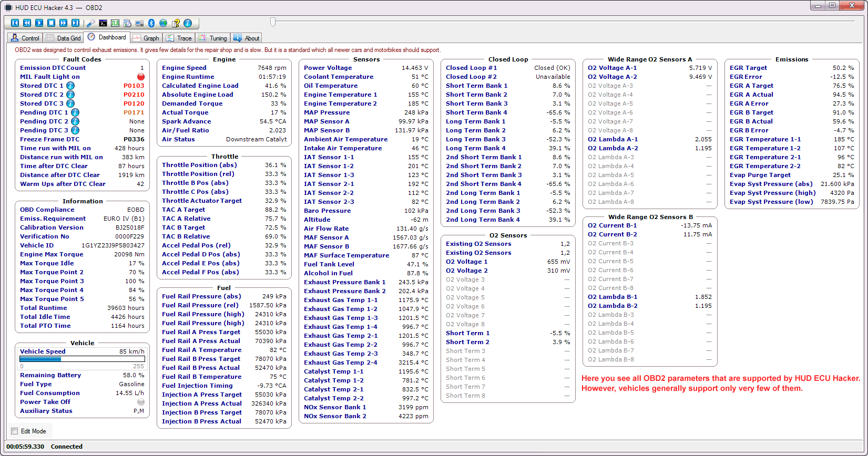Click the Fuel Consumption label

pyautogui.click(x=50, y=393)
